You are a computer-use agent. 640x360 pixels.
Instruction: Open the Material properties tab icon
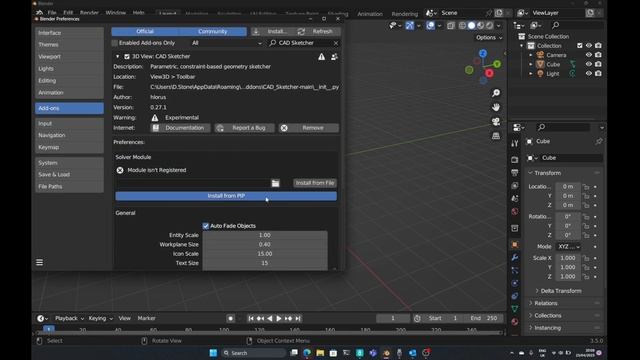coord(515,322)
